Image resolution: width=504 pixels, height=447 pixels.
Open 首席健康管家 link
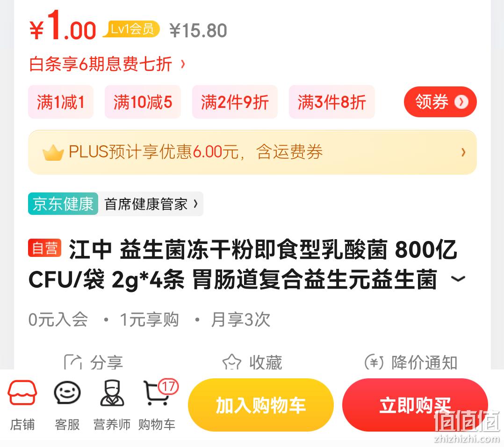[151, 204]
